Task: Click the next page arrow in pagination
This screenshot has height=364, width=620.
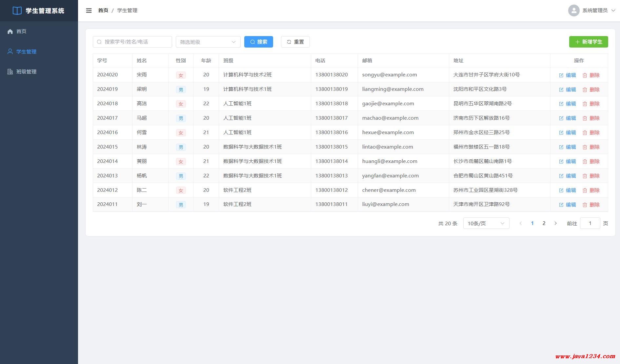Action: pos(555,223)
